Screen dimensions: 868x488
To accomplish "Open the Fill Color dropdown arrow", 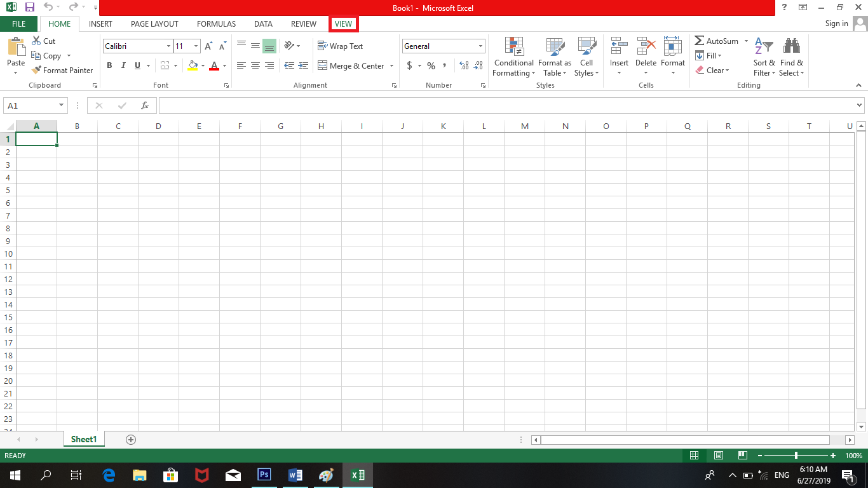I will click(x=201, y=65).
